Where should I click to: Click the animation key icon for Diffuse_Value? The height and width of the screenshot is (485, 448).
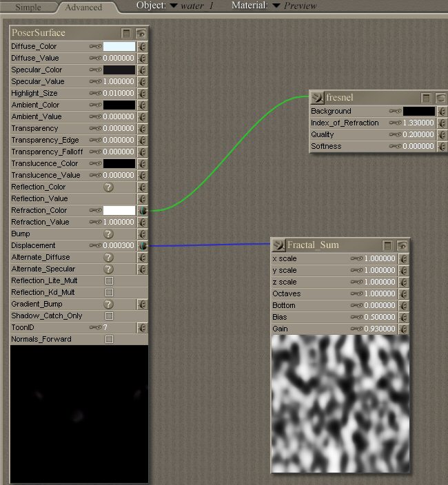tap(95, 58)
